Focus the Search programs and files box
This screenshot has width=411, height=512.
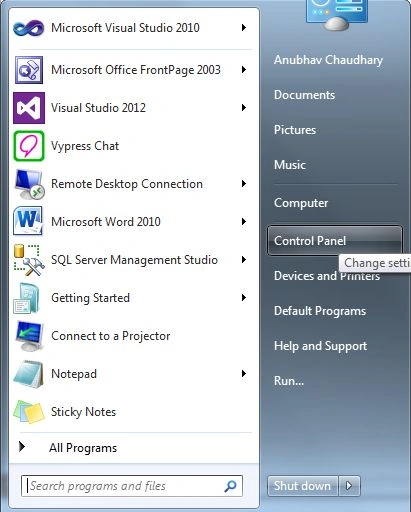pos(132,486)
